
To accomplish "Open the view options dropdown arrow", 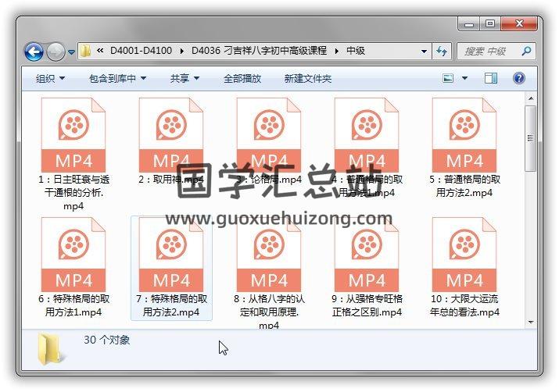I will (464, 78).
